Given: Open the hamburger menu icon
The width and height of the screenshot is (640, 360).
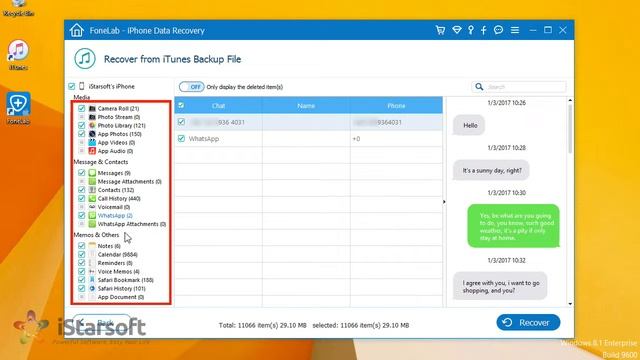Looking at the screenshot, I should [x=515, y=30].
